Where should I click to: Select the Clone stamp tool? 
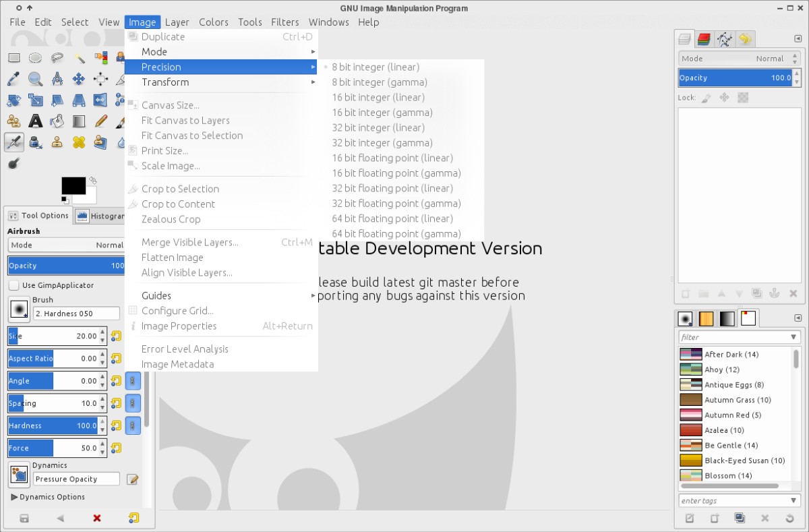(57, 142)
